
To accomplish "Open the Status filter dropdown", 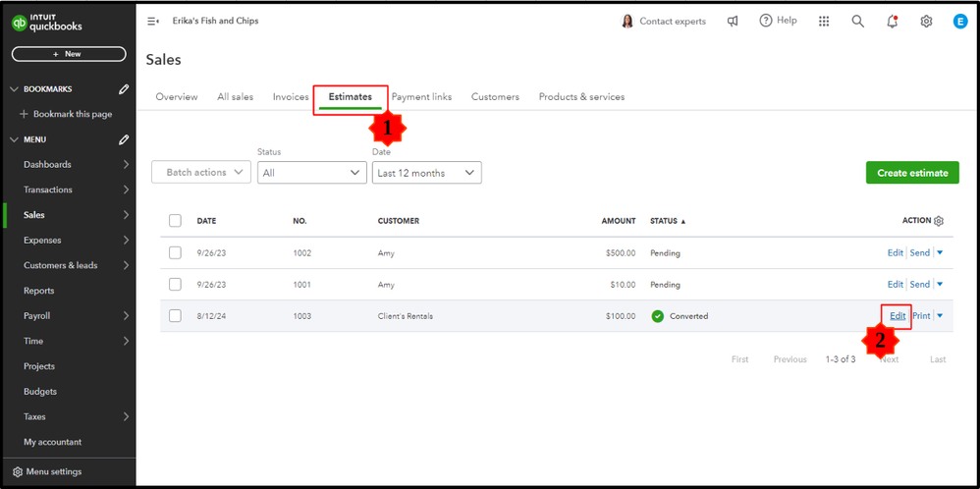I will click(312, 173).
